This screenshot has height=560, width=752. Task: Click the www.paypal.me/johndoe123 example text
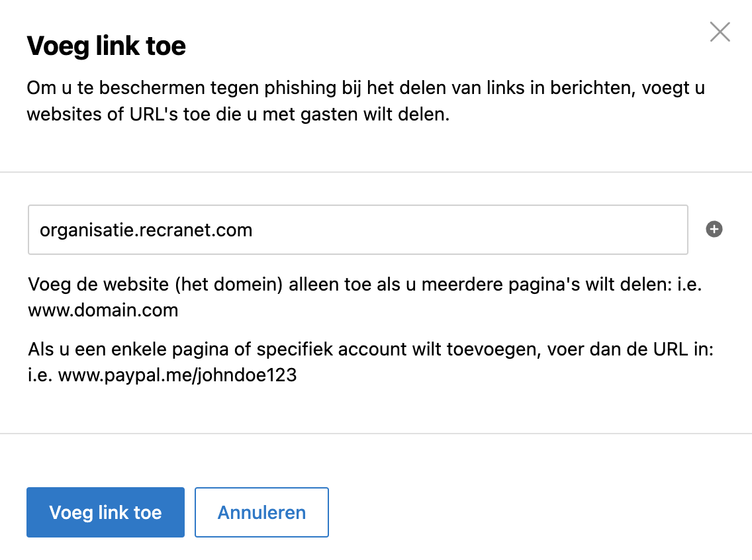pos(177,375)
